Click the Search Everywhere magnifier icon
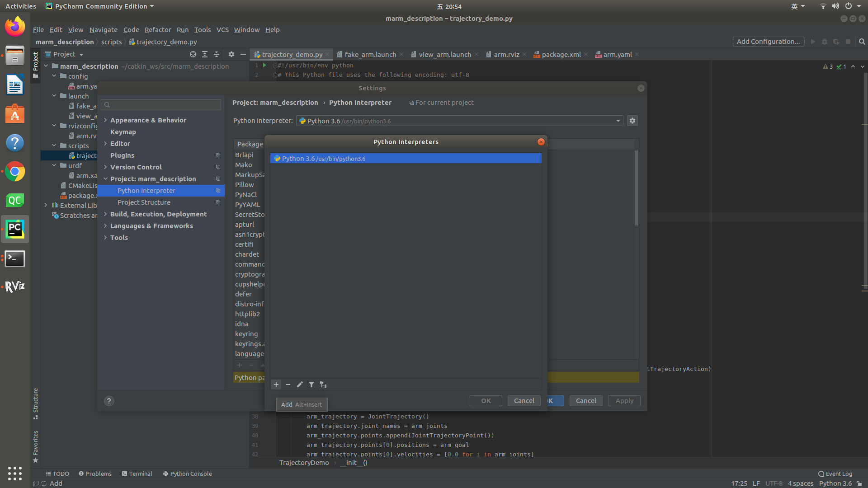868x488 pixels. (x=862, y=42)
